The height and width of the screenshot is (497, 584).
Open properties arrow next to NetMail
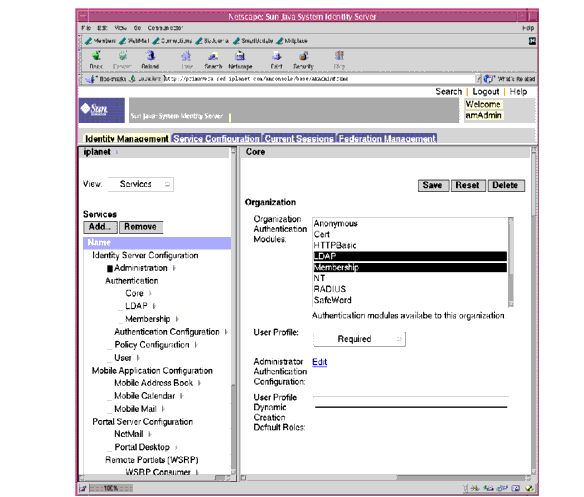(150, 434)
